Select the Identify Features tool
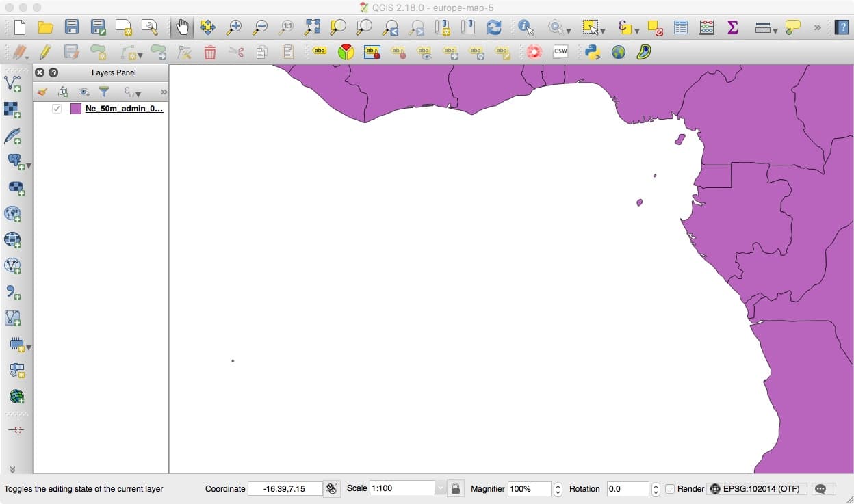854x504 pixels. tap(525, 27)
